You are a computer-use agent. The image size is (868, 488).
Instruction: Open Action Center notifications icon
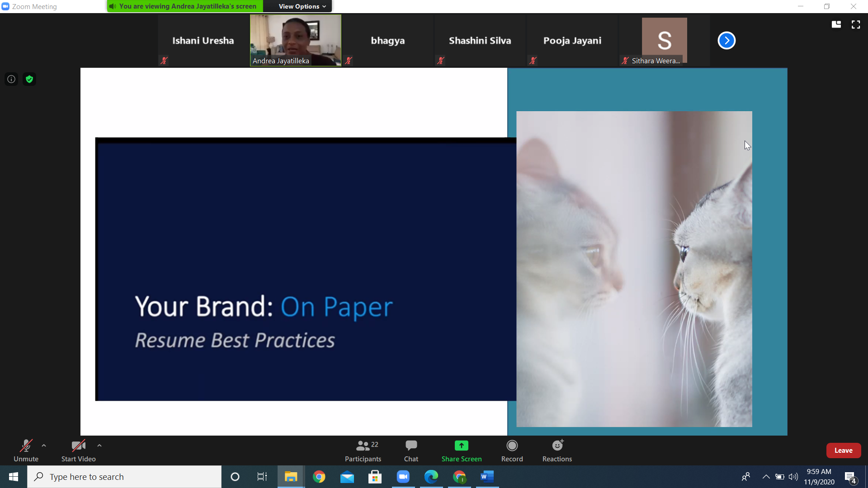click(850, 477)
